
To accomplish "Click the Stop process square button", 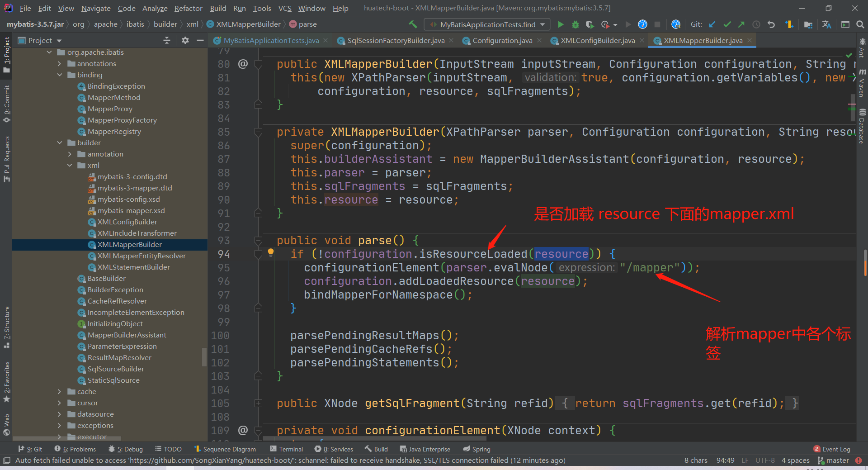I will pos(657,24).
